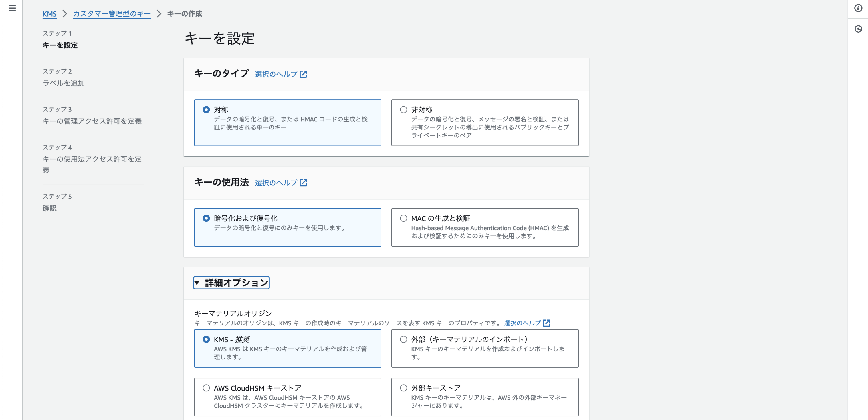Select AWS CloudHSM キーストア option
This screenshot has height=420, width=868.
(x=206, y=388)
